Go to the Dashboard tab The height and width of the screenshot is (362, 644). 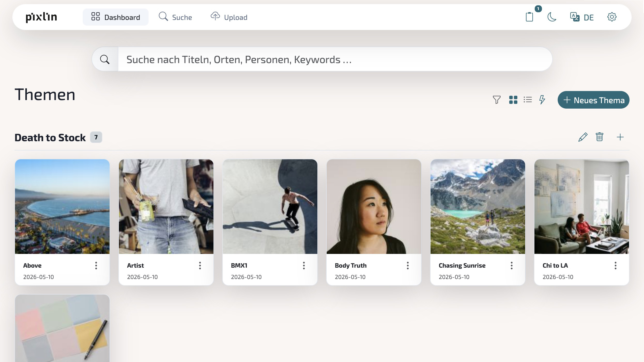116,17
